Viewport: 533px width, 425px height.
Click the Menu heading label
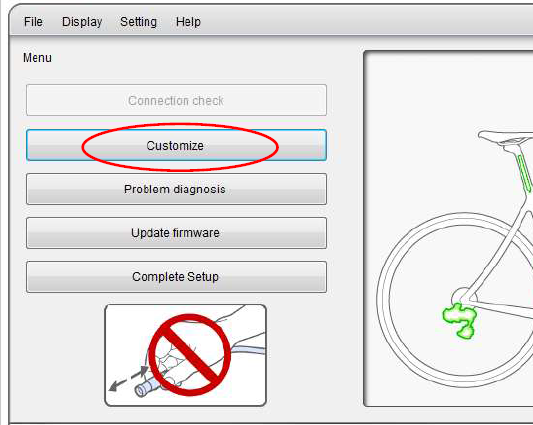point(37,58)
